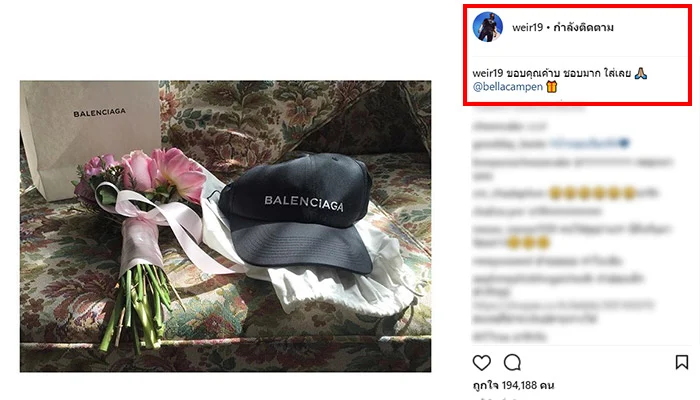Open comments with the speech bubble icon

(512, 362)
